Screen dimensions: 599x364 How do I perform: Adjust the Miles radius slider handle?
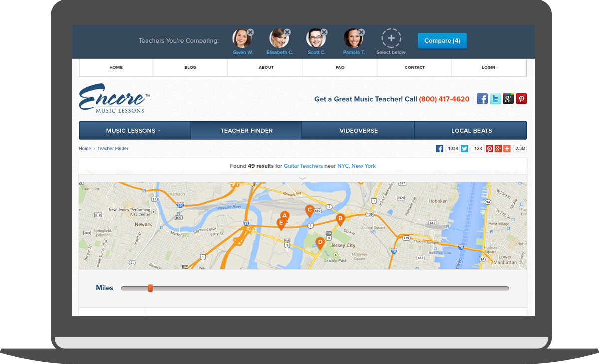[151, 288]
